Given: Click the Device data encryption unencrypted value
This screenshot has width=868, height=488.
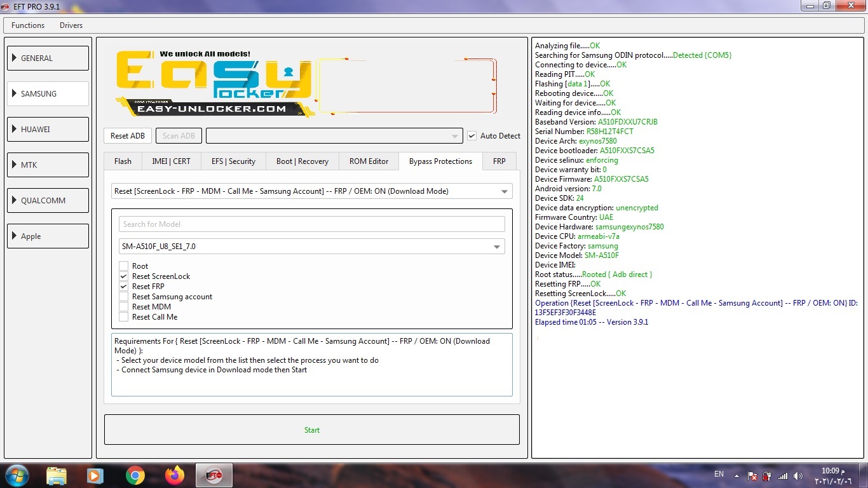Looking at the screenshot, I should point(637,208).
